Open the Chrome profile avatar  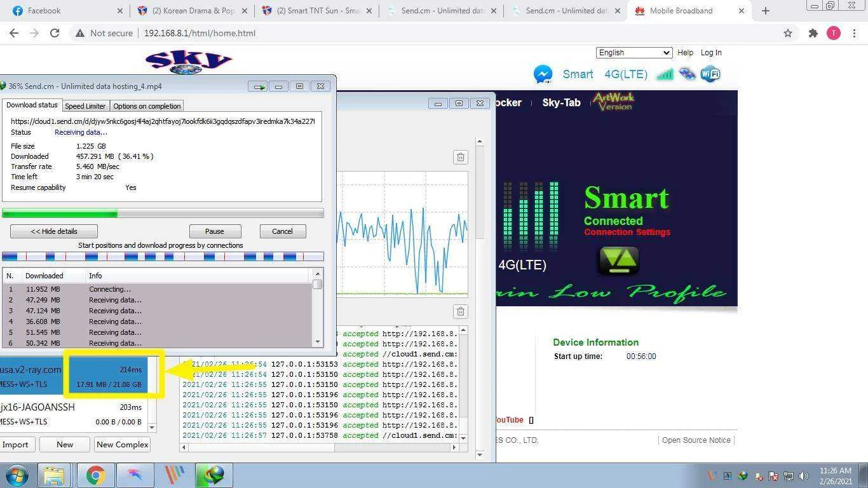(833, 33)
